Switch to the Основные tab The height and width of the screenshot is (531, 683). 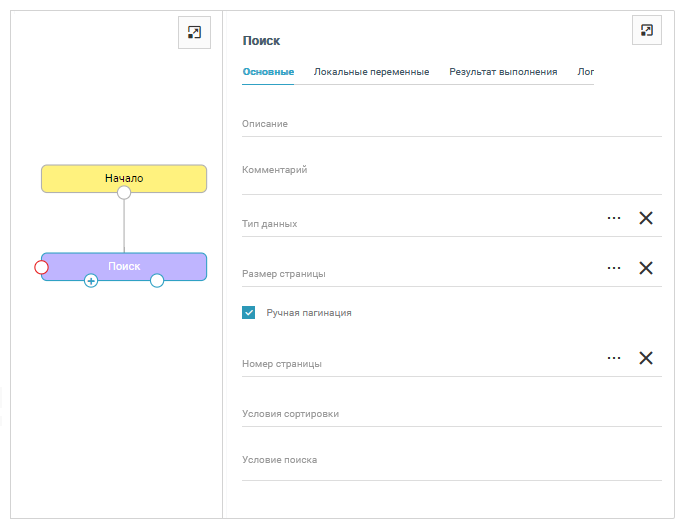tap(268, 72)
